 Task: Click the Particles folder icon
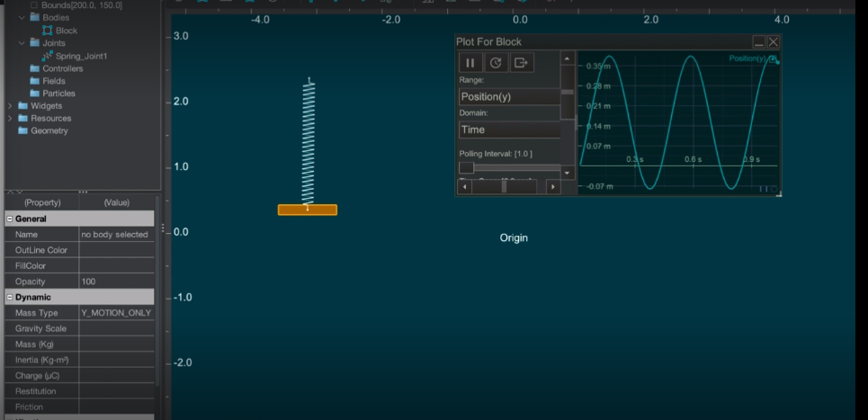click(34, 94)
